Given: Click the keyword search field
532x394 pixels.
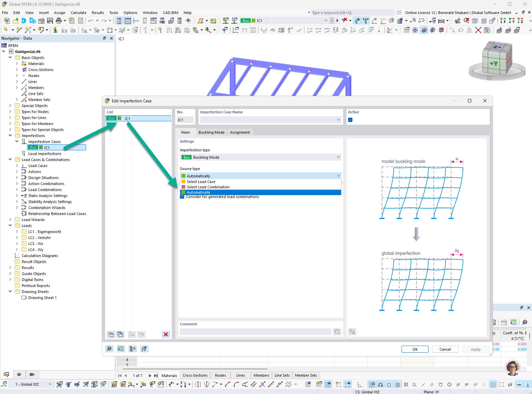Looking at the screenshot, I should tap(352, 13).
